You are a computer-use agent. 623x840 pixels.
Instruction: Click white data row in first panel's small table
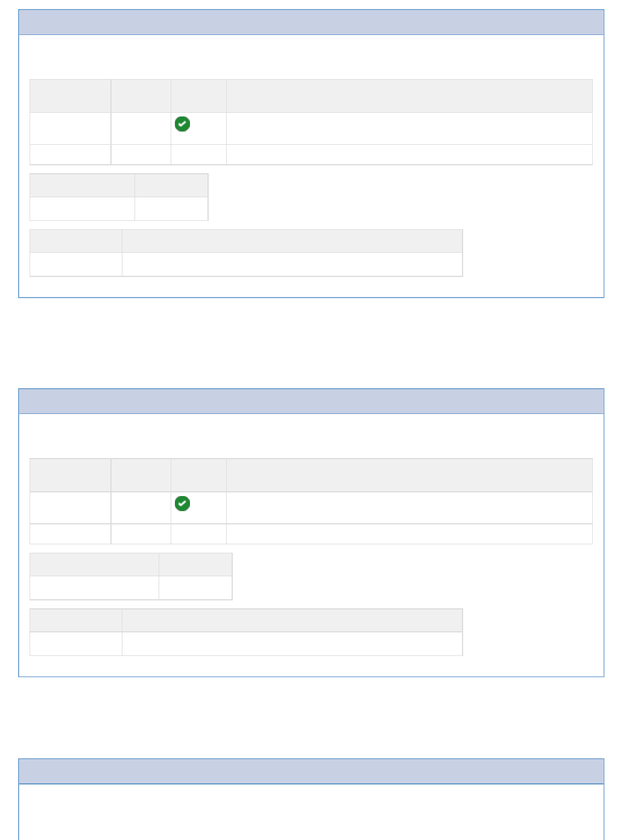click(119, 209)
